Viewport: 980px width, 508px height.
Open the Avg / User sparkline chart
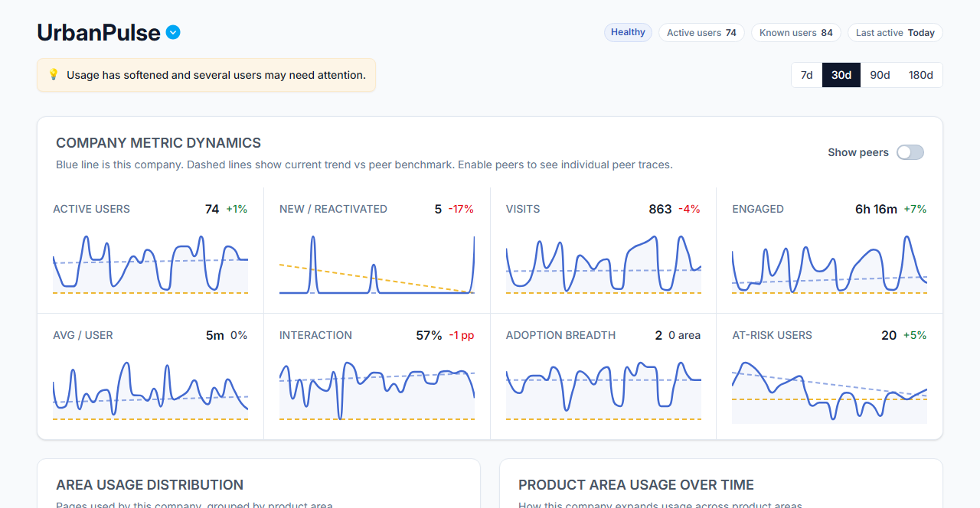[150, 390]
